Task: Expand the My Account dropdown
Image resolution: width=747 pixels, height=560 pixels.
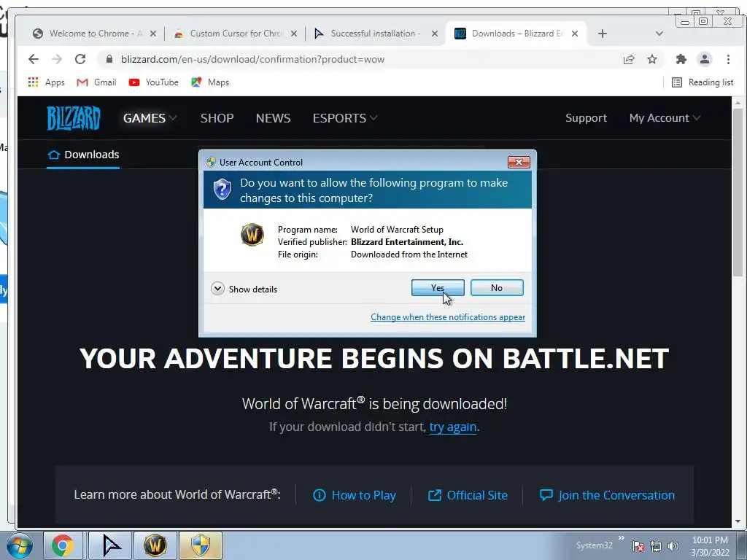Action: (665, 118)
